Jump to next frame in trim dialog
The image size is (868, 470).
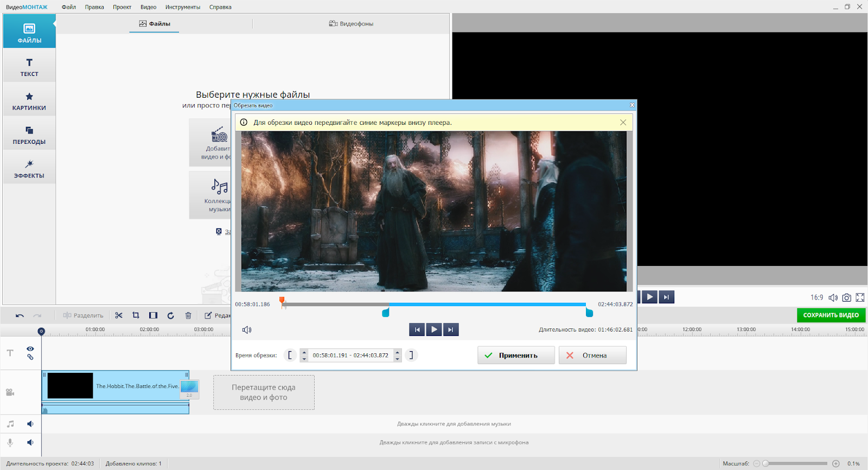(451, 329)
